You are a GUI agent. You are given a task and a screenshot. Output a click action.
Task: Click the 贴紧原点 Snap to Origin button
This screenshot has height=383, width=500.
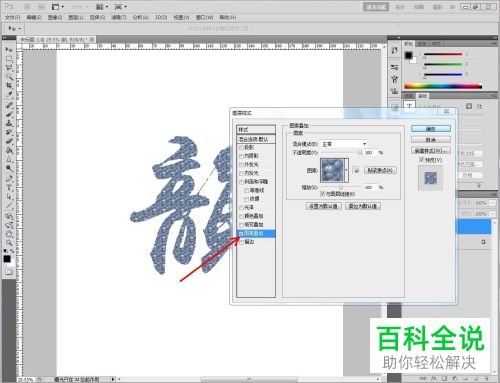click(x=380, y=170)
